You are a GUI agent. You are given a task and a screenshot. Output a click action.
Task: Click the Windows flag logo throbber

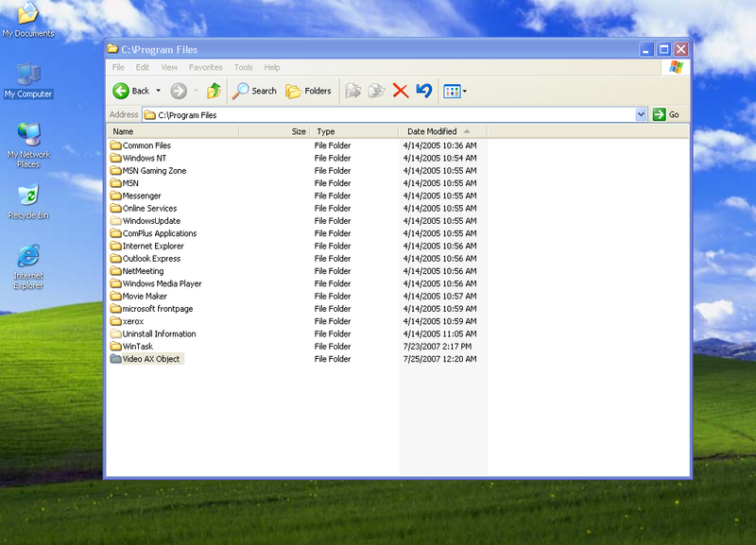(676, 67)
